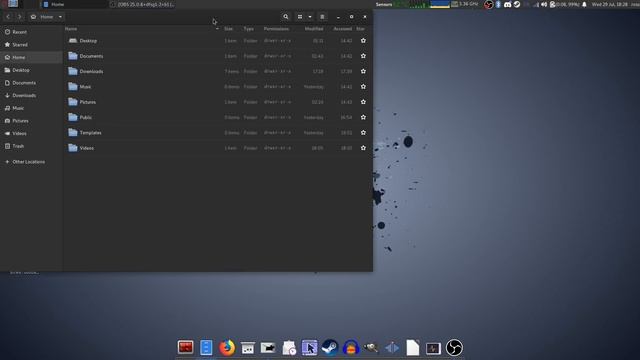
Task: Launch Steam from the dock
Action: pyautogui.click(x=330, y=348)
